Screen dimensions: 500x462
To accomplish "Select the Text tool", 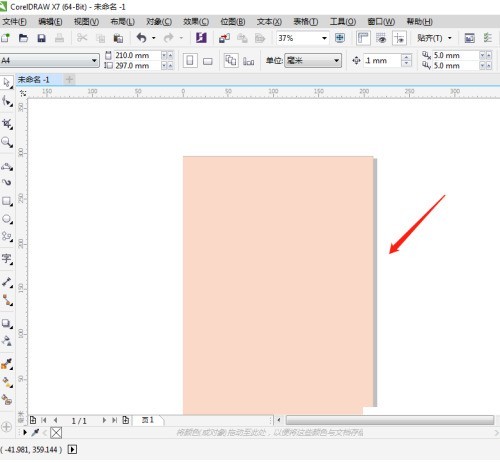I will coord(7,259).
